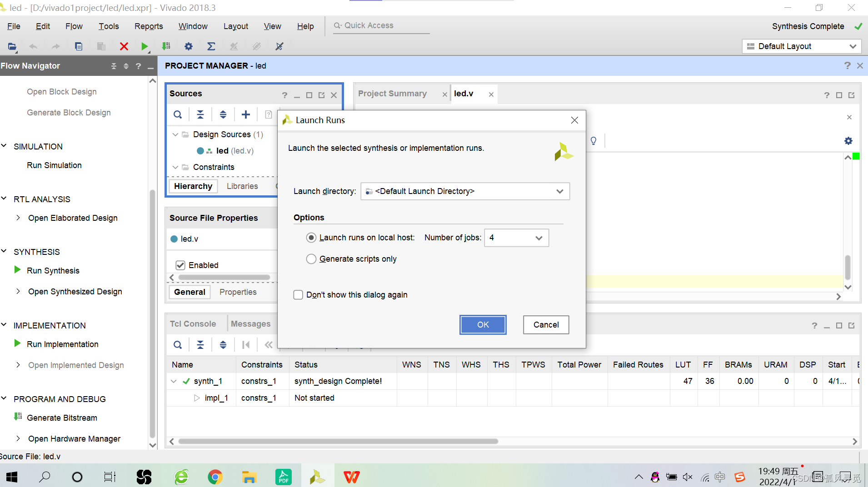Image resolution: width=868 pixels, height=487 pixels.
Task: Expand all in Sources panel
Action: [x=223, y=114]
